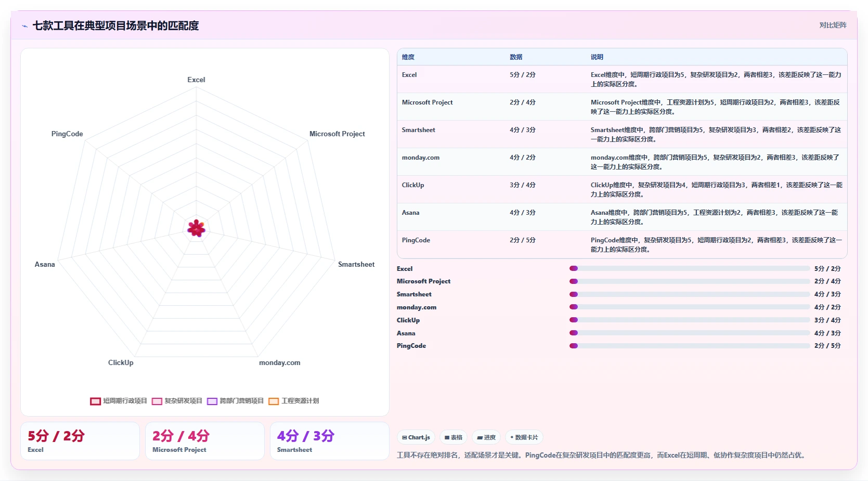Image resolution: width=868 pixels, height=481 pixels.
Task: Click the 4分 / 2分 value beside the monday.com progress bar
Action: tap(827, 307)
